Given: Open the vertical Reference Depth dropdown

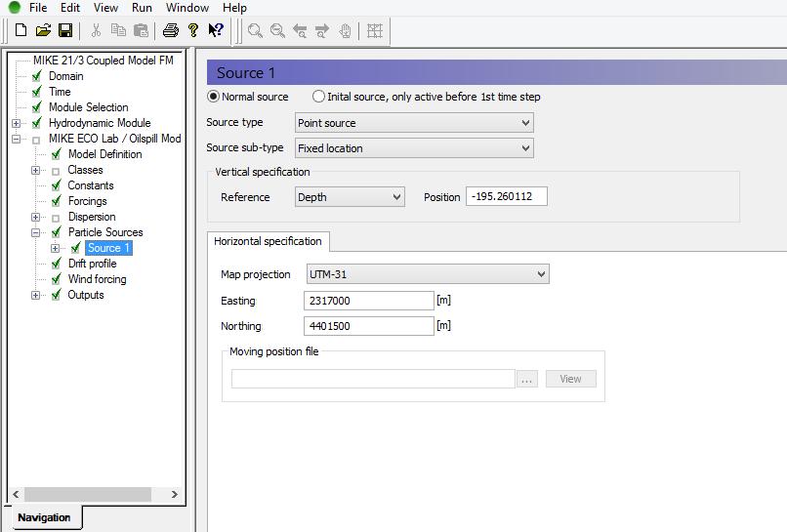Looking at the screenshot, I should pyautogui.click(x=350, y=197).
